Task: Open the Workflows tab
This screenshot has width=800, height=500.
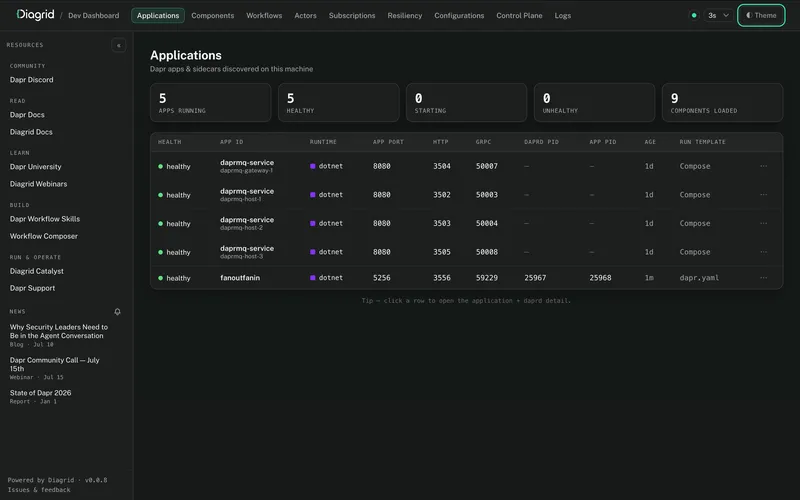Action: click(x=264, y=15)
